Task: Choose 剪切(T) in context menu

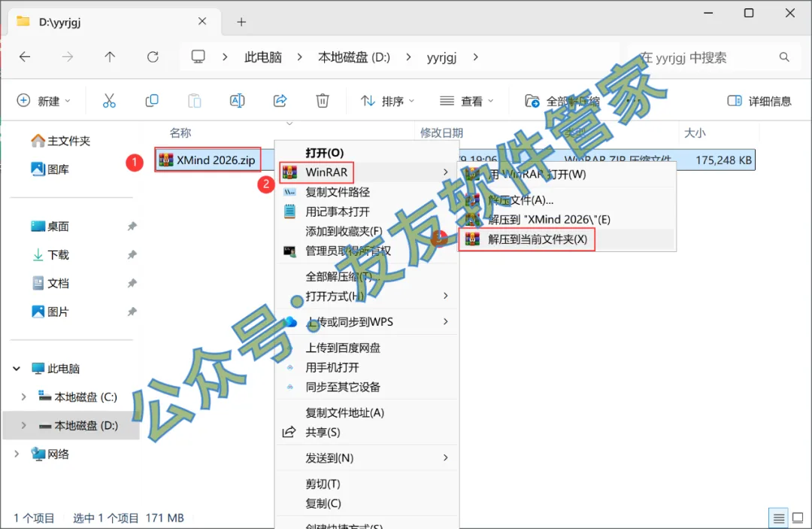Action: [x=366, y=484]
